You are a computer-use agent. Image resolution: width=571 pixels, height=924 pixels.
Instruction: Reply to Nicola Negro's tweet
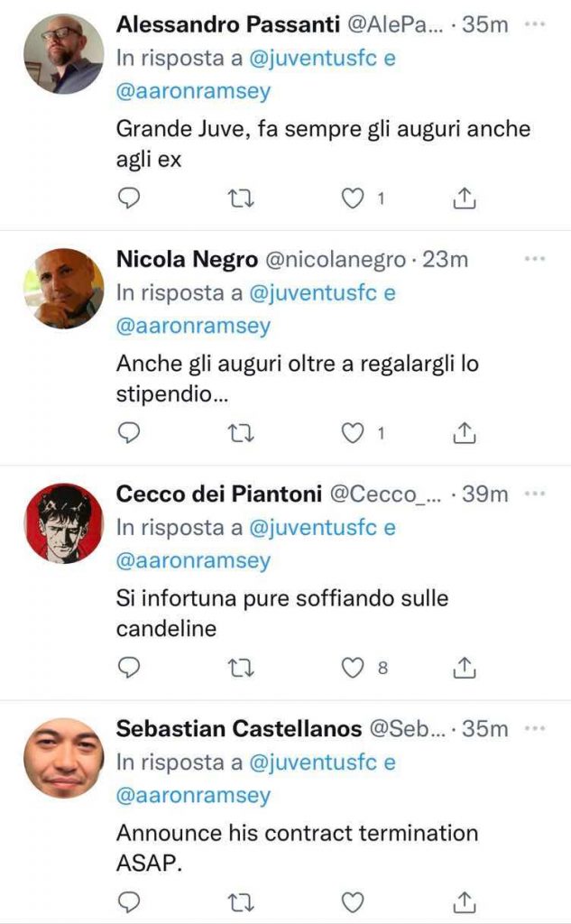coord(130,433)
